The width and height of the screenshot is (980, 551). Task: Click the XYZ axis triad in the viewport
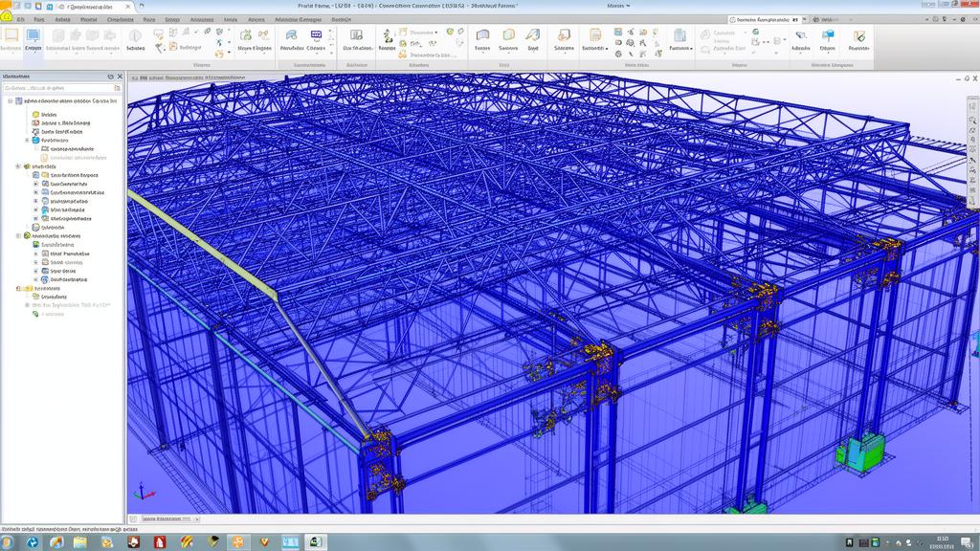coord(142,492)
